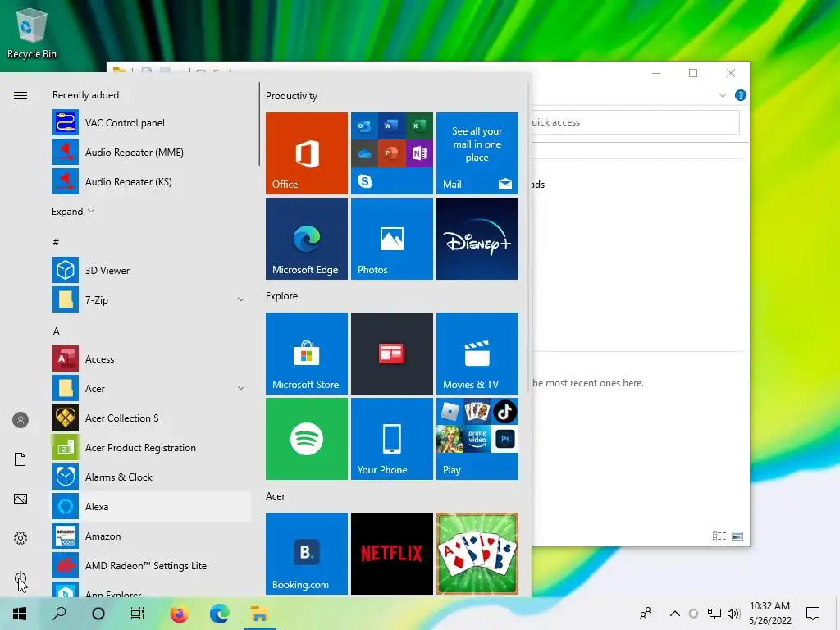The image size is (840, 630).
Task: Open taskbar Search
Action: (59, 614)
